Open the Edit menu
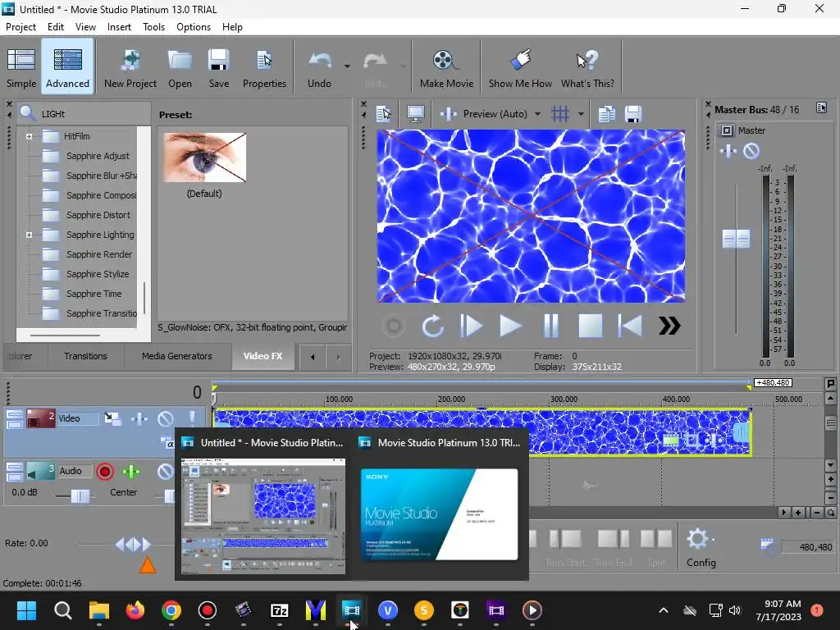The height and width of the screenshot is (630, 840). (x=55, y=27)
